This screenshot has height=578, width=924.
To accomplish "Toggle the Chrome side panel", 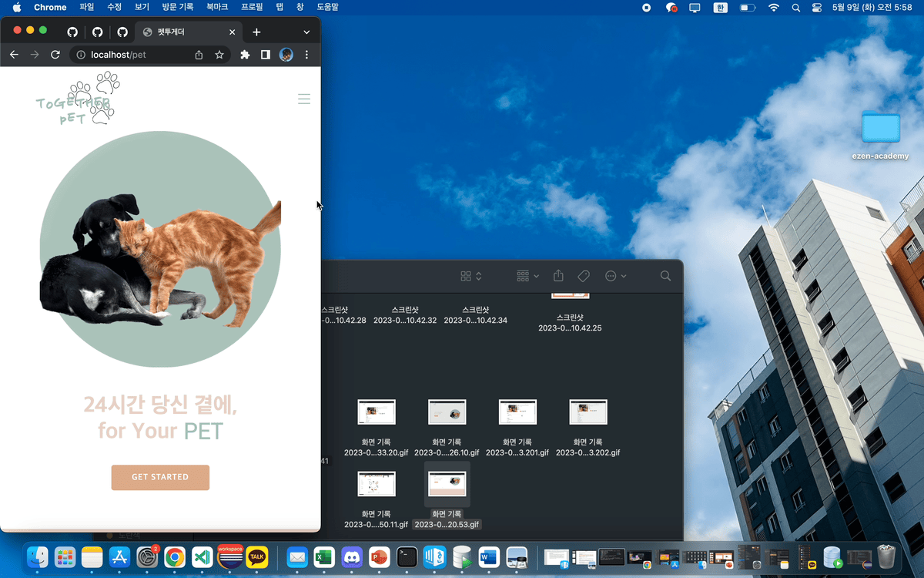I will tap(265, 55).
